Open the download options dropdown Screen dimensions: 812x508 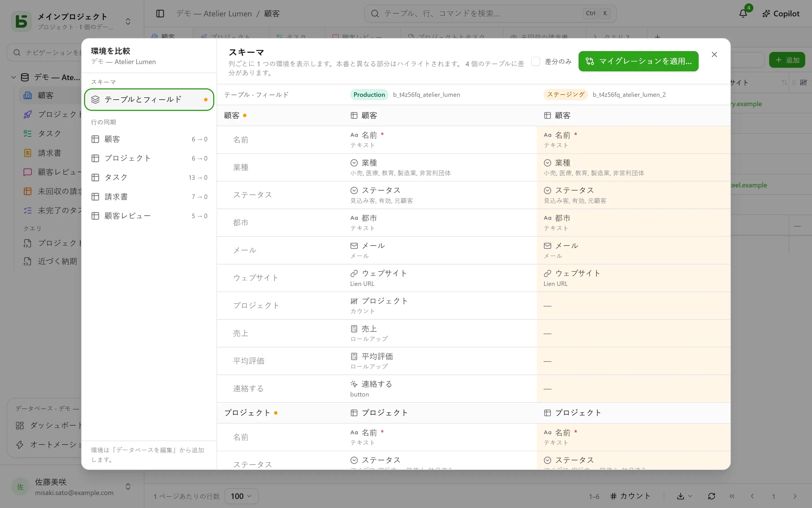[x=685, y=496]
